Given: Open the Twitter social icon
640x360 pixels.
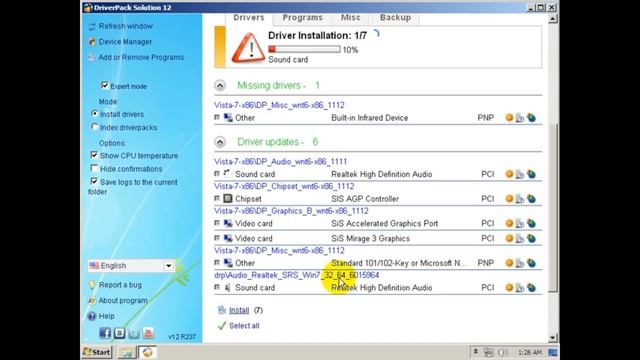Looking at the screenshot, I should point(134,333).
